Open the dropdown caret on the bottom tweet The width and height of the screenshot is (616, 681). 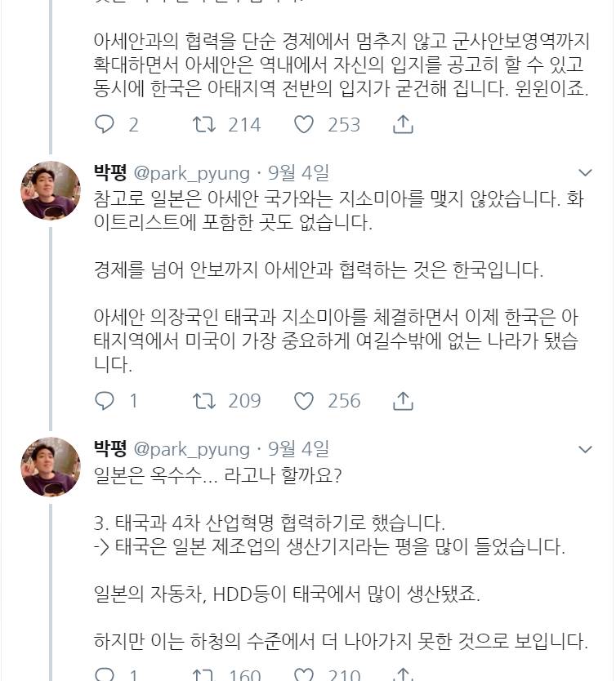pyautogui.click(x=585, y=449)
